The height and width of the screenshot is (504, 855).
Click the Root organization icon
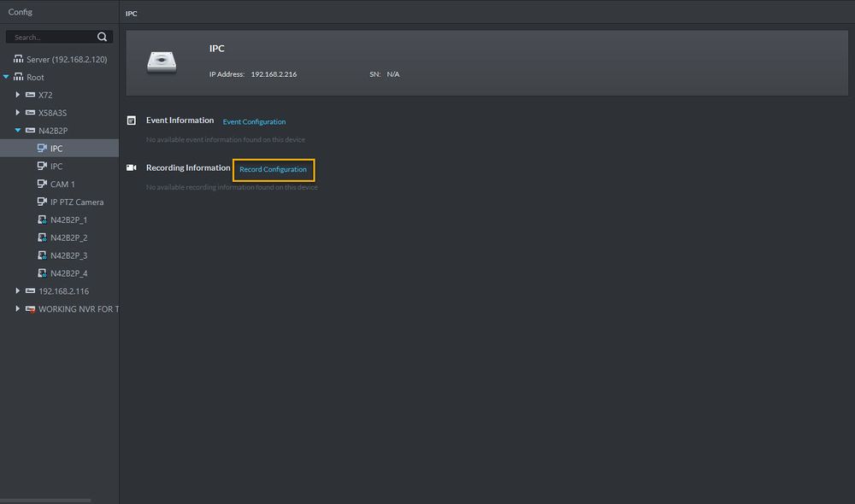tap(19, 77)
